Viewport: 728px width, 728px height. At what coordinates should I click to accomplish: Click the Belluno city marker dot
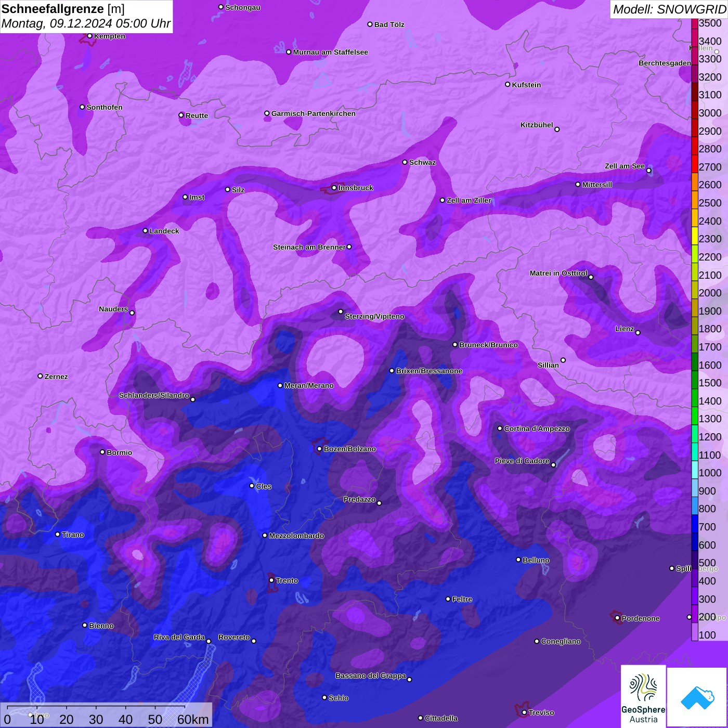518,560
